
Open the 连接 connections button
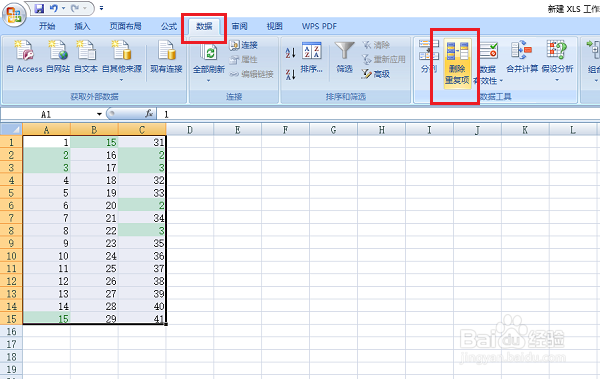point(244,45)
